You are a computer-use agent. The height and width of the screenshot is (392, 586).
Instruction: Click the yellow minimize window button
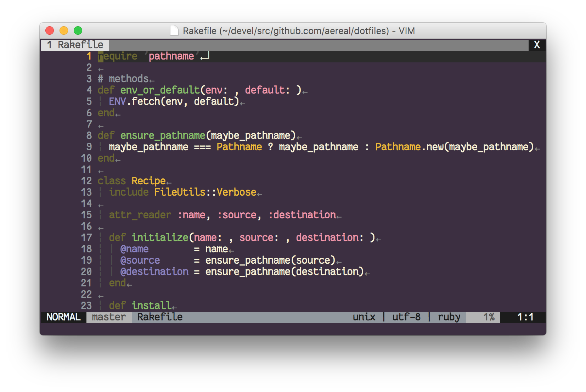click(64, 31)
